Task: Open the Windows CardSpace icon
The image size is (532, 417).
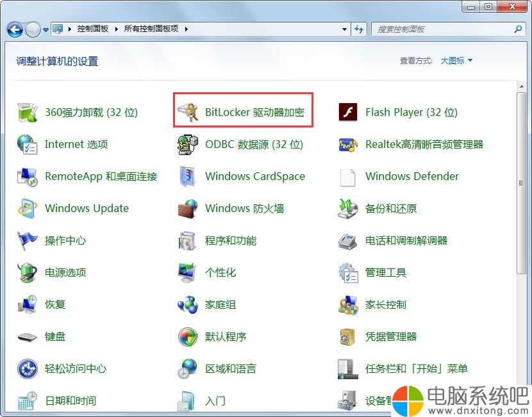Action: coord(188,176)
